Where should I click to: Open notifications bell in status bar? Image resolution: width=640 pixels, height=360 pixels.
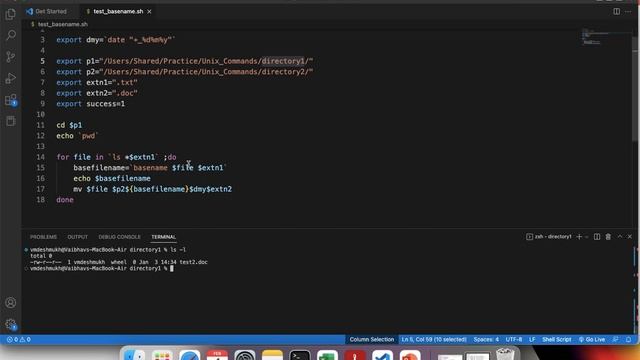628,340
